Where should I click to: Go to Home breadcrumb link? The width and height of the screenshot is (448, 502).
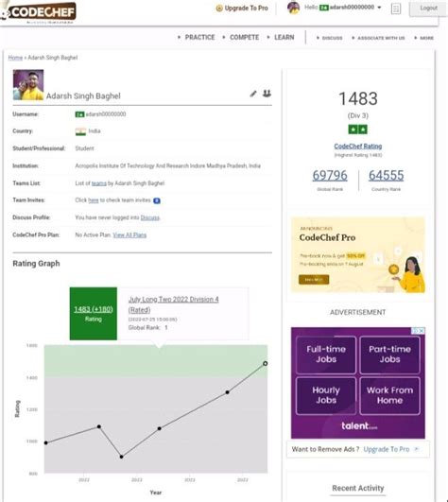coord(15,58)
